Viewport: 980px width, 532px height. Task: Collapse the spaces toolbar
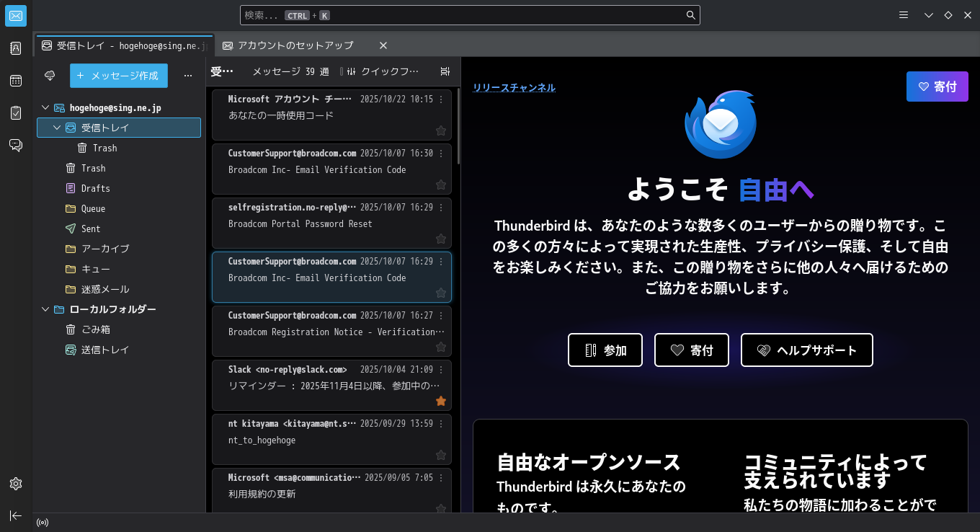click(x=16, y=515)
